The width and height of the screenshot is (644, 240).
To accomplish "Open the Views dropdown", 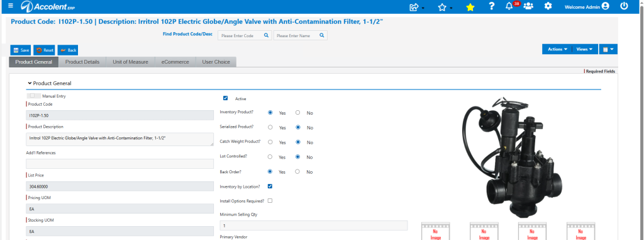I will pyautogui.click(x=584, y=49).
